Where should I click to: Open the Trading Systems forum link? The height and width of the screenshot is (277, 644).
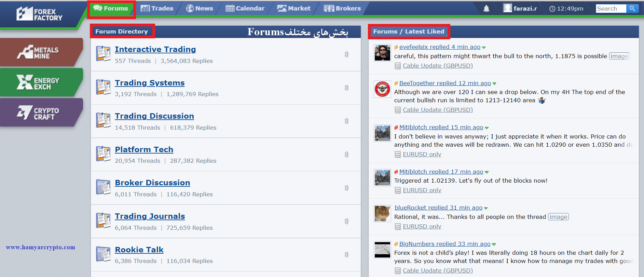point(150,83)
